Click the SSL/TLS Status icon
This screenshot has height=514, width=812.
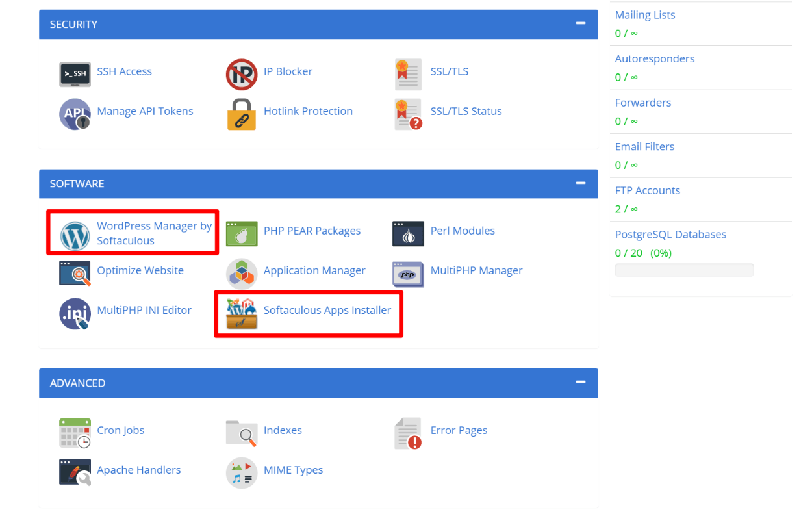coord(409,114)
